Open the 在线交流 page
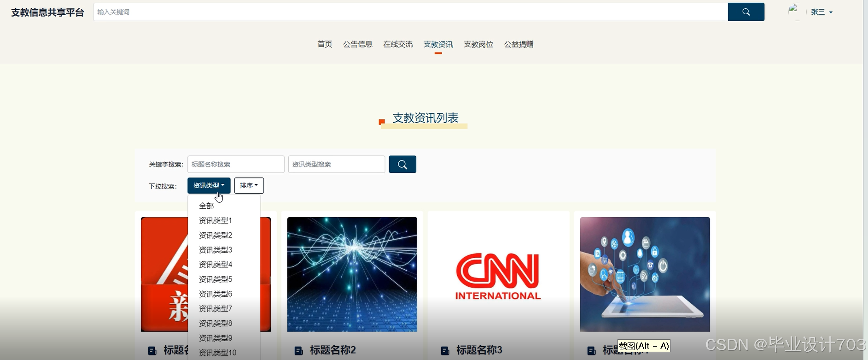The height and width of the screenshot is (360, 868). 398,44
